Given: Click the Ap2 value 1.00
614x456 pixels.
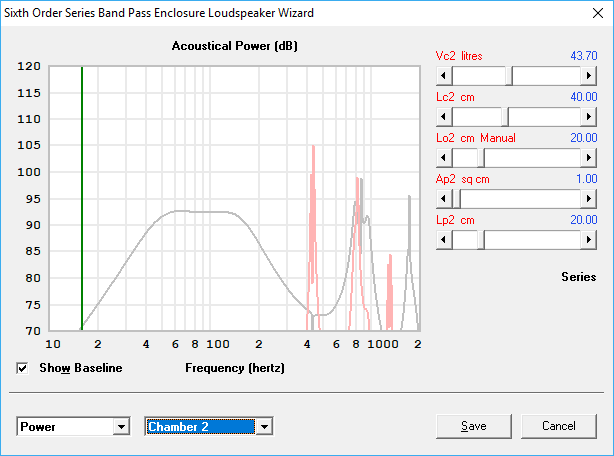Looking at the screenshot, I should (587, 179).
